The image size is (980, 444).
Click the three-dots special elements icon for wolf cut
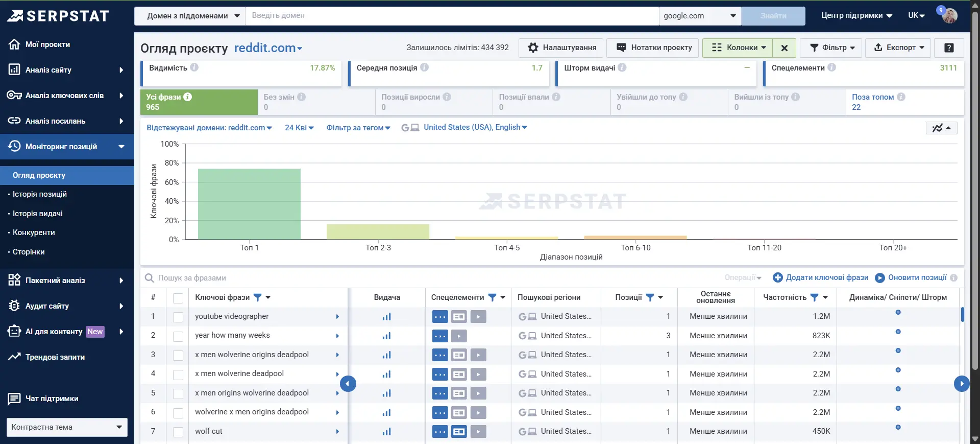coord(439,432)
